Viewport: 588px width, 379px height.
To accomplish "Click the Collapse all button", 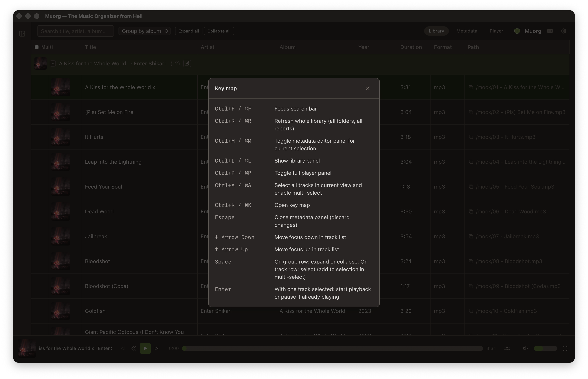I will tap(219, 31).
